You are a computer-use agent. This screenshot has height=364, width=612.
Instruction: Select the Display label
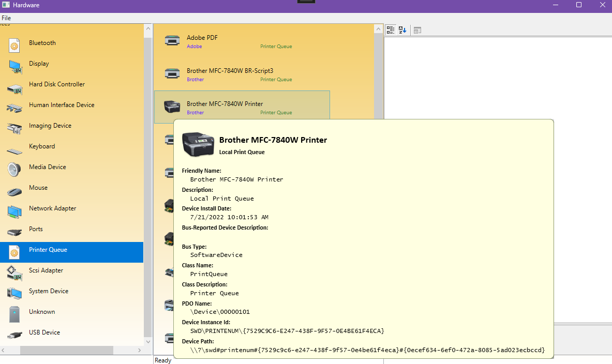[x=39, y=64]
